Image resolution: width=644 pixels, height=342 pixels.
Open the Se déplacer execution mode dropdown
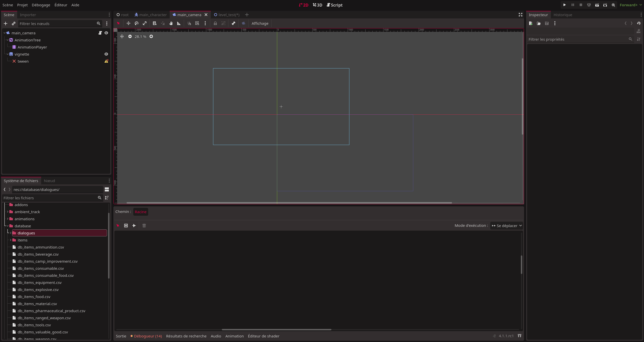click(506, 226)
